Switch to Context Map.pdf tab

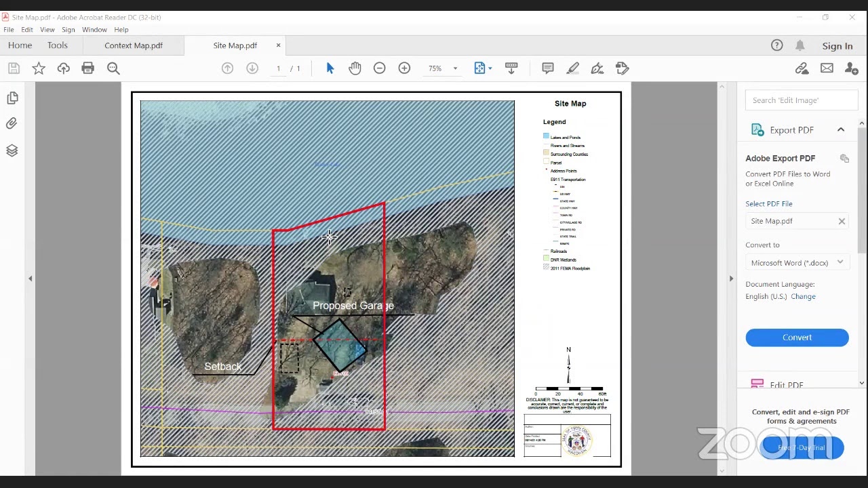(134, 45)
